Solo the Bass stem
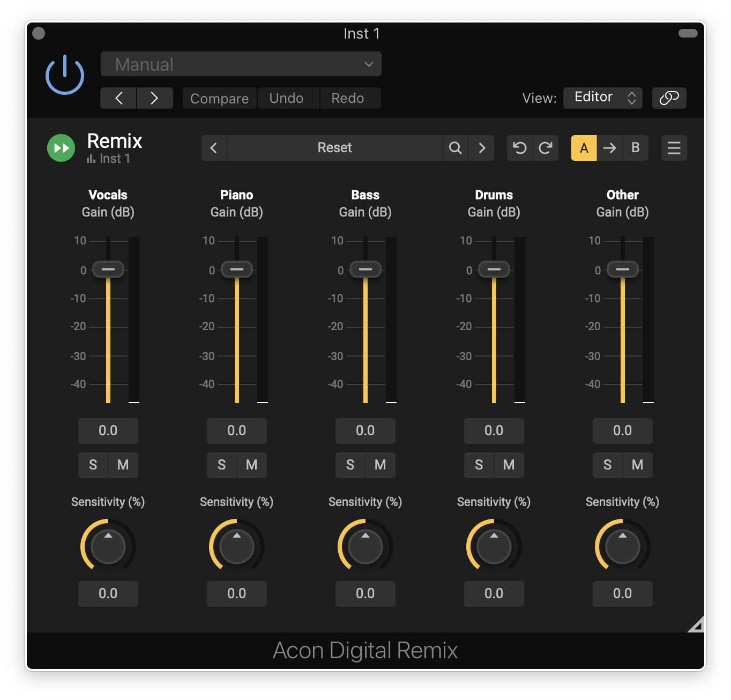 (x=350, y=465)
